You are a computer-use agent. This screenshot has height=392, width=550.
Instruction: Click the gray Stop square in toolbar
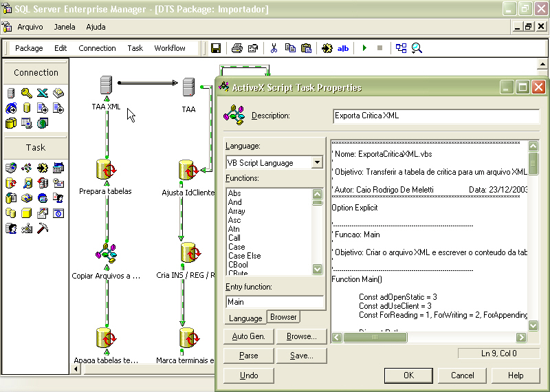tap(379, 47)
